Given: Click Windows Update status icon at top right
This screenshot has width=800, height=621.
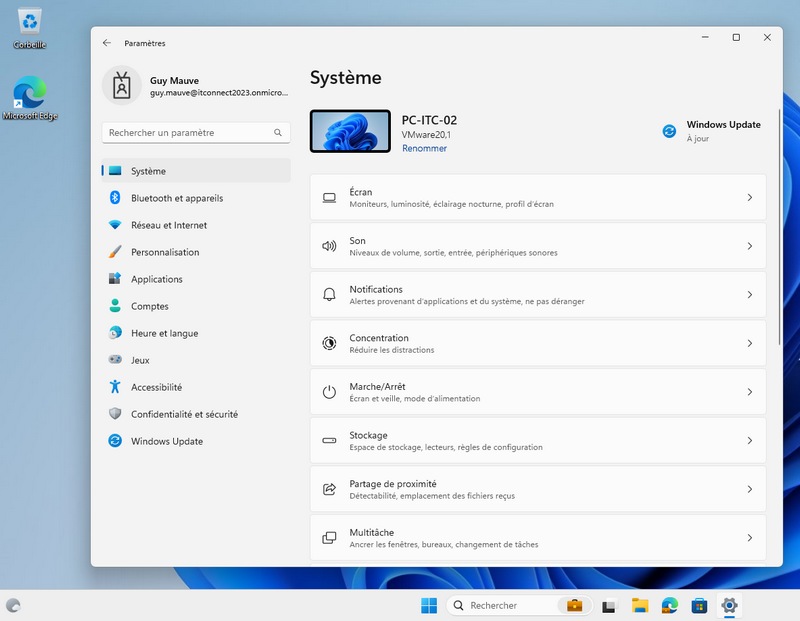Looking at the screenshot, I should 670,131.
